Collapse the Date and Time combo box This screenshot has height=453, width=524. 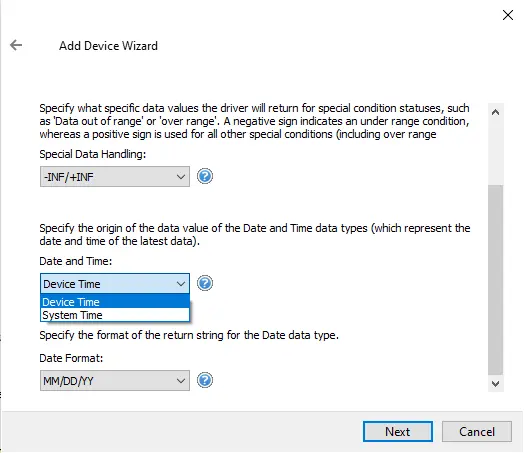tap(115, 284)
